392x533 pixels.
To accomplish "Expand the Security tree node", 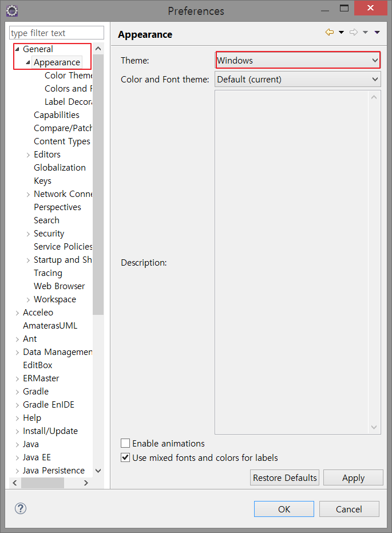I will point(28,234).
